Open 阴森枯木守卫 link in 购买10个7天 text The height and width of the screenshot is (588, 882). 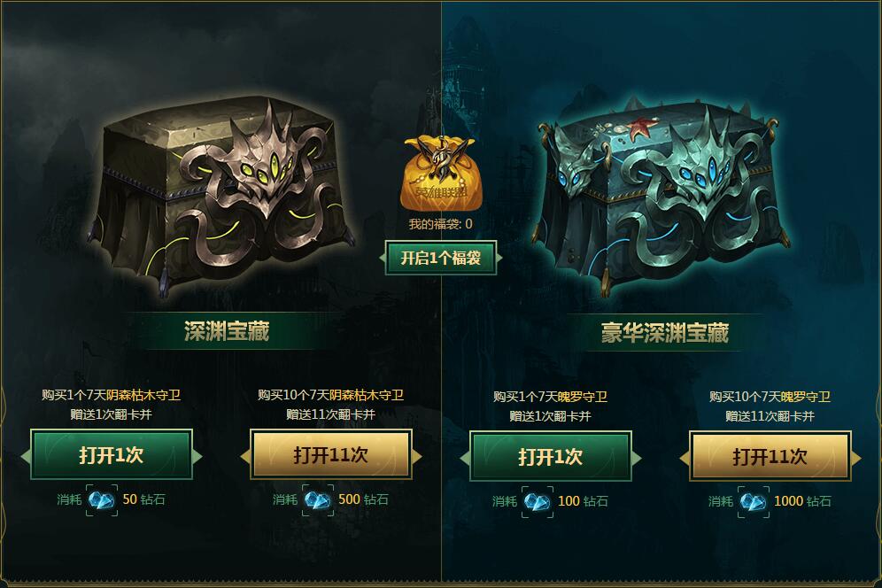[x=367, y=395]
